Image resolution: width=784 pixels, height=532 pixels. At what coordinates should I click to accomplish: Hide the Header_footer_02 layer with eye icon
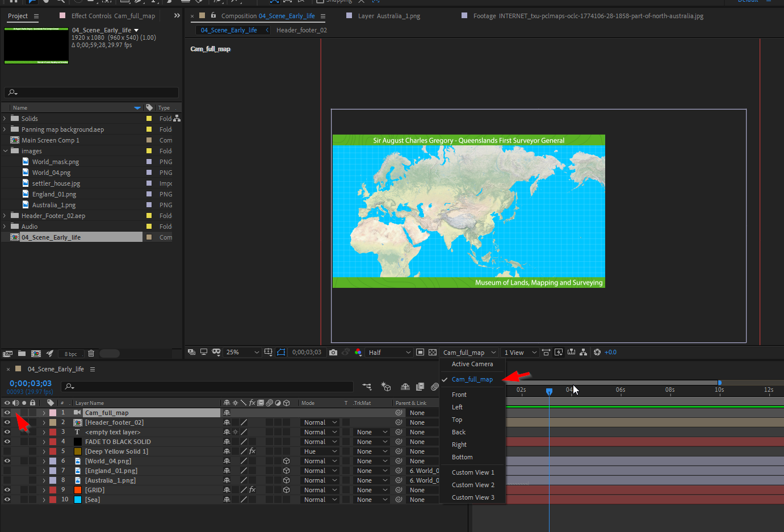(7, 422)
